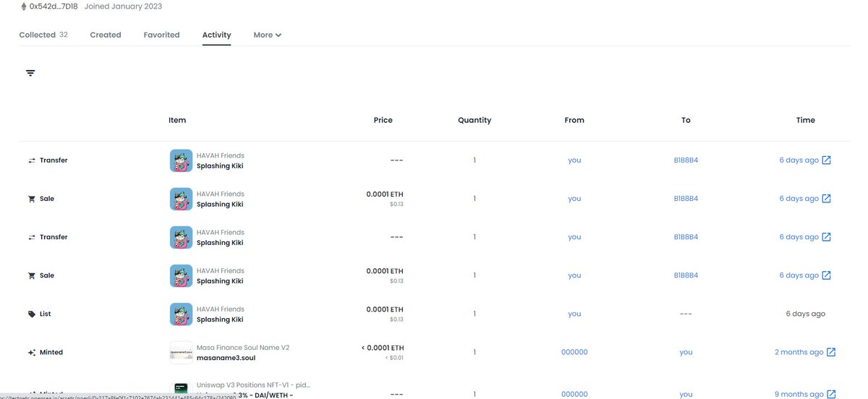Open Masa Finance Soul Name V2 collection

point(242,348)
